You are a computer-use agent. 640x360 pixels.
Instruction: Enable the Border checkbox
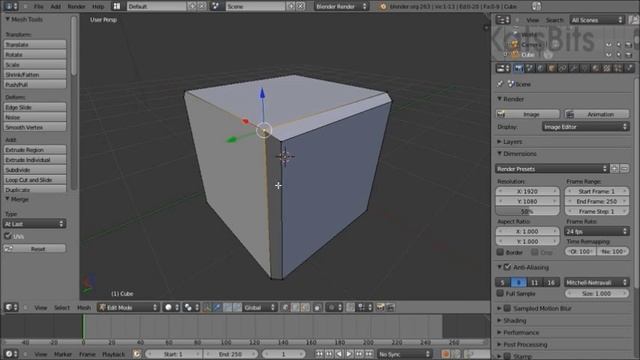click(500, 252)
